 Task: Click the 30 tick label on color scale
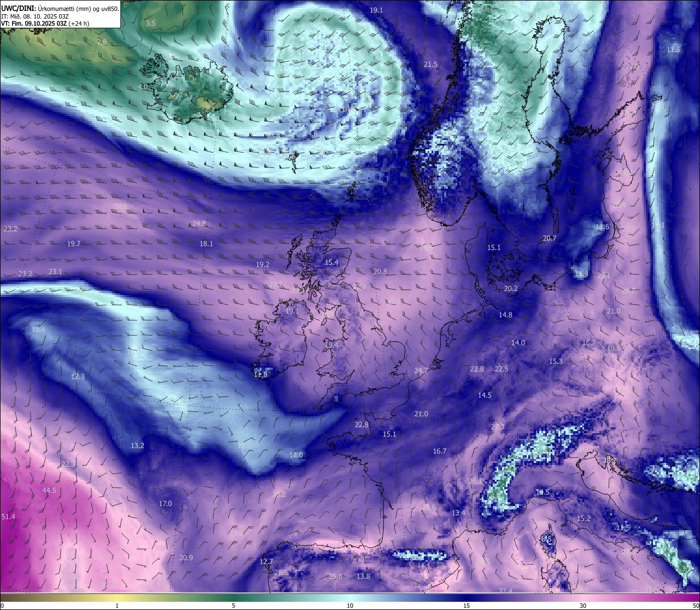click(x=583, y=606)
